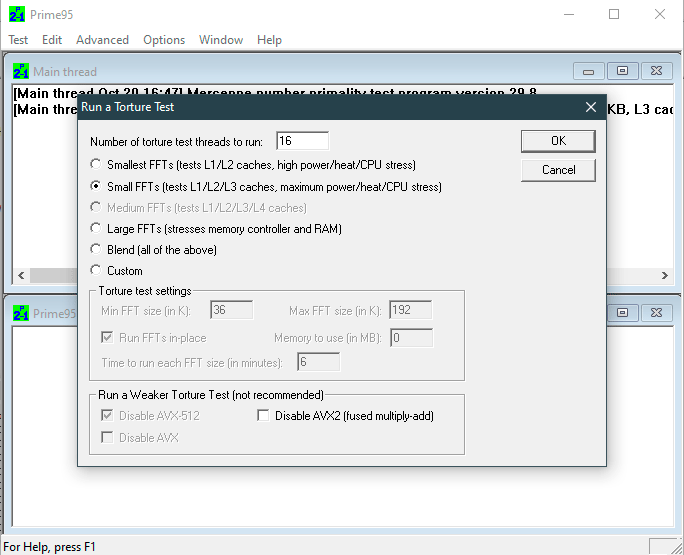Close the lower Prime95 child window
This screenshot has height=555, width=684.
click(657, 313)
